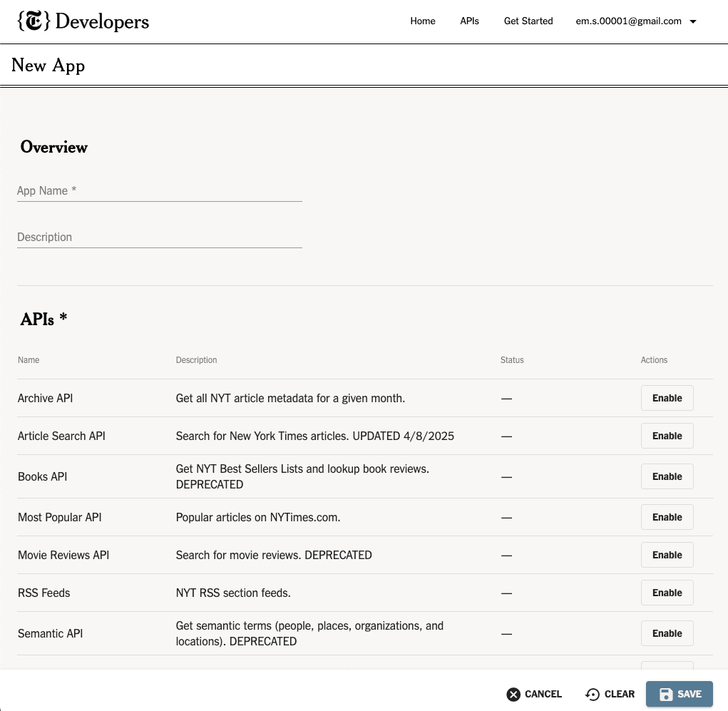Go to the Home menu item
Viewport: 728px width, 711px height.
[423, 21]
